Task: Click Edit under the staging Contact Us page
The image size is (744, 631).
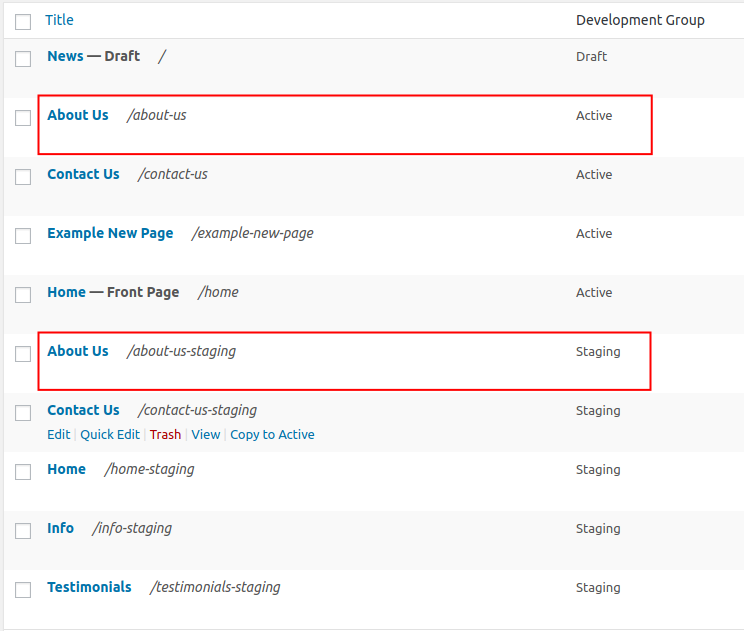Action: coord(58,434)
